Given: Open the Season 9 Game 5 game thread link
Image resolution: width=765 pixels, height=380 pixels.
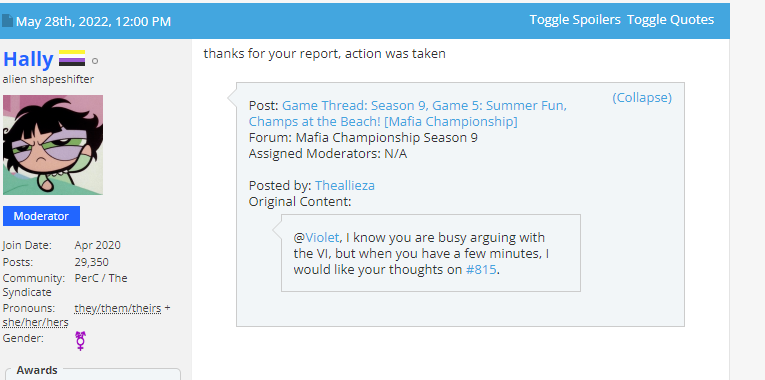Looking at the screenshot, I should pyautogui.click(x=407, y=113).
